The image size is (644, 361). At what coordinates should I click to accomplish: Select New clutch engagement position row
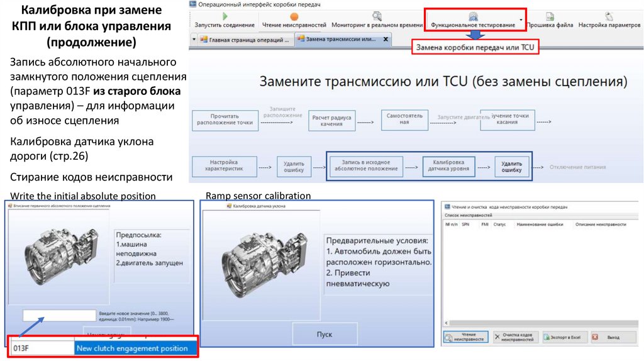click(136, 348)
